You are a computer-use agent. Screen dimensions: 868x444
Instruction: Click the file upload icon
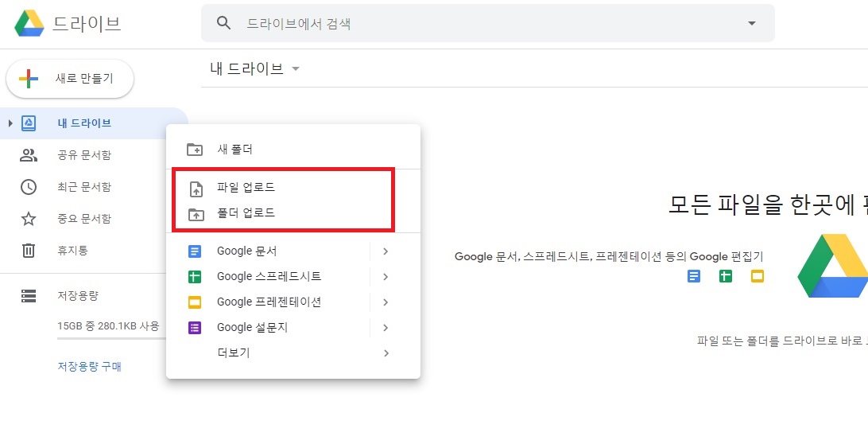point(196,189)
